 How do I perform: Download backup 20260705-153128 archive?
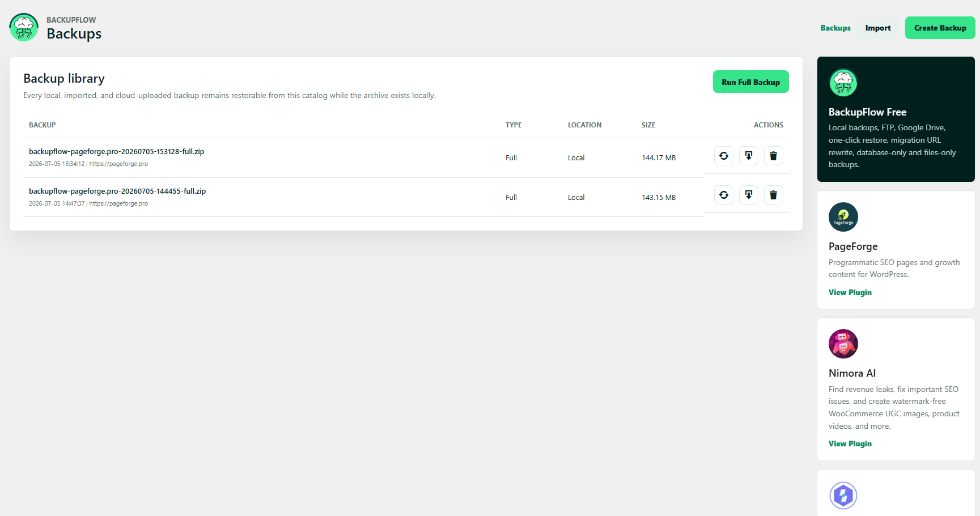[x=749, y=156]
